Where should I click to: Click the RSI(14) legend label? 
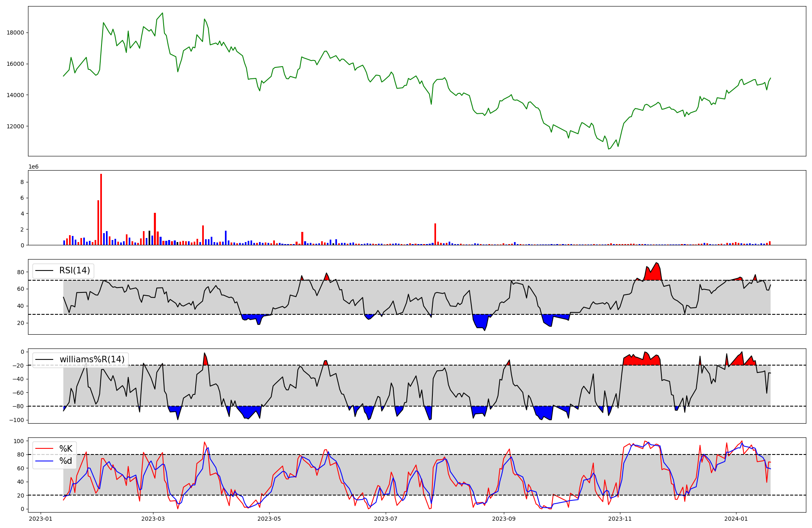[75, 270]
